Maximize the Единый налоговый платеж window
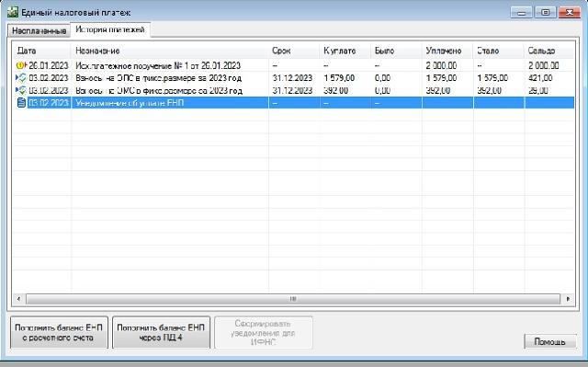 (x=545, y=12)
